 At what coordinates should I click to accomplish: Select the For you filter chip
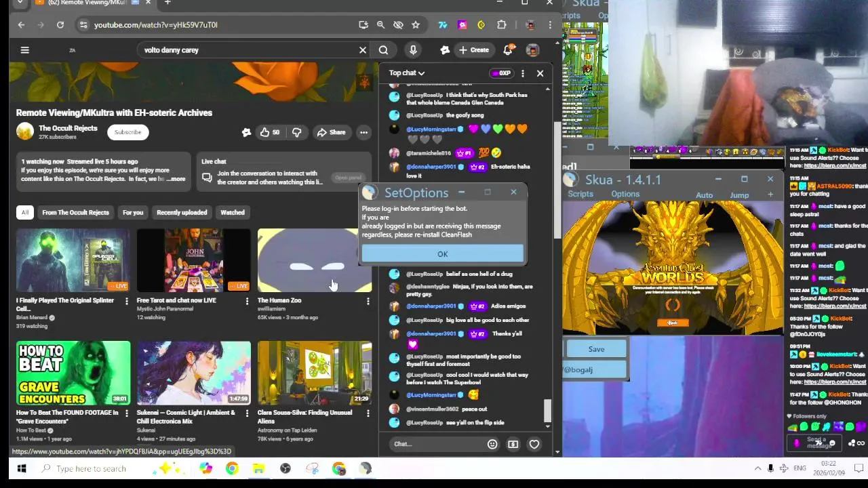coord(133,212)
